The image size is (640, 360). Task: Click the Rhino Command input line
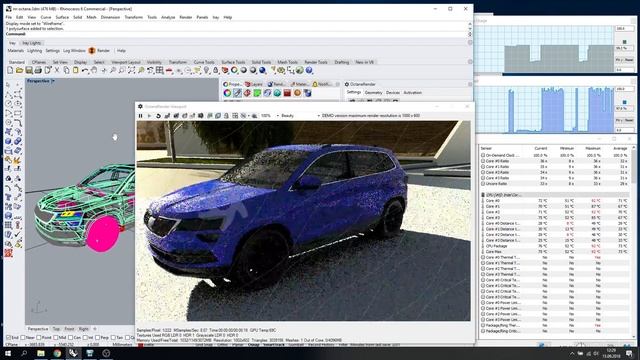coord(237,34)
